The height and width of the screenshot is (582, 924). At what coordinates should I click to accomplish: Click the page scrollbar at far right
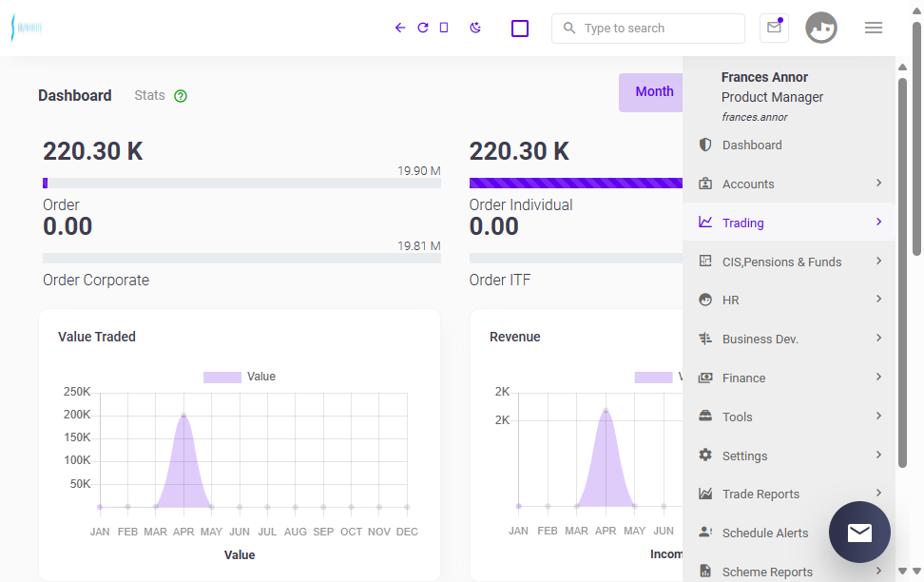916,139
